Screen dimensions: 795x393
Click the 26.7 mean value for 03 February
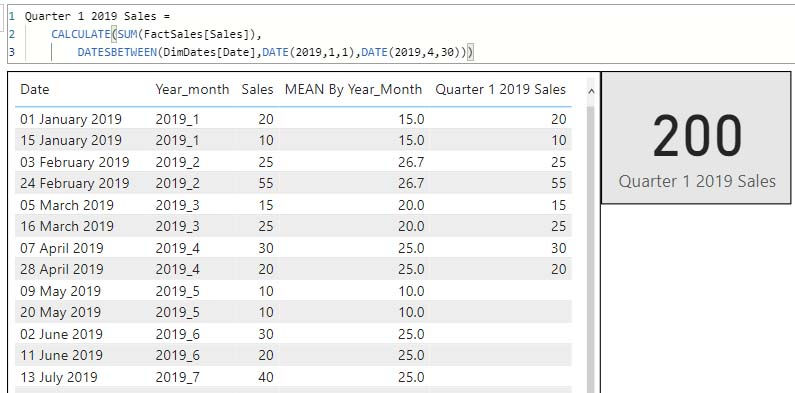(411, 162)
